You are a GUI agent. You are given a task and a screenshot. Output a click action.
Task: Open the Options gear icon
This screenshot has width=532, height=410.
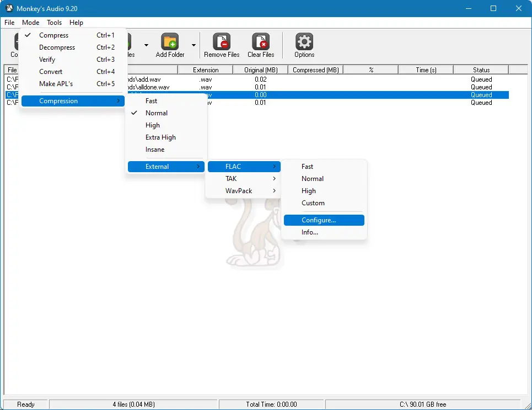[304, 41]
